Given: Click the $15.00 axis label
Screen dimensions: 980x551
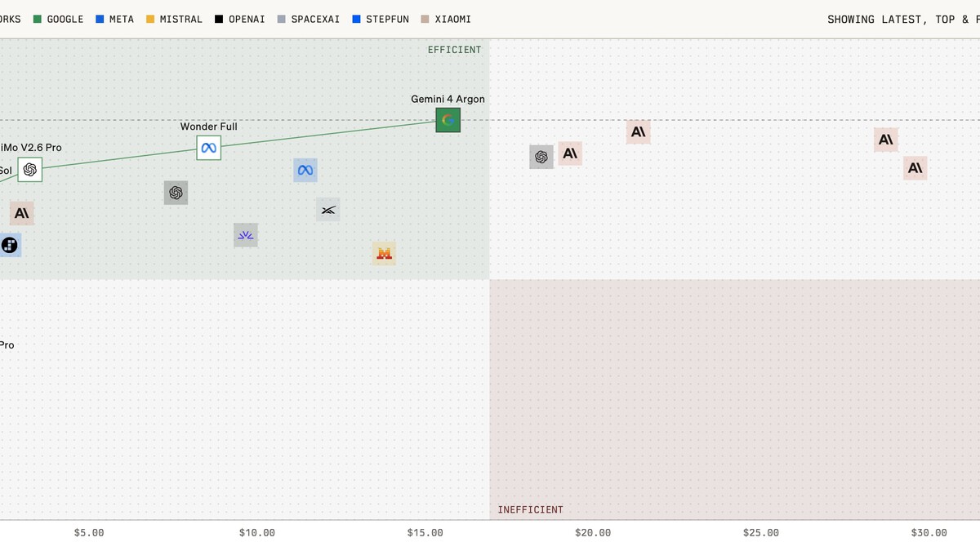Looking at the screenshot, I should pos(425,533).
